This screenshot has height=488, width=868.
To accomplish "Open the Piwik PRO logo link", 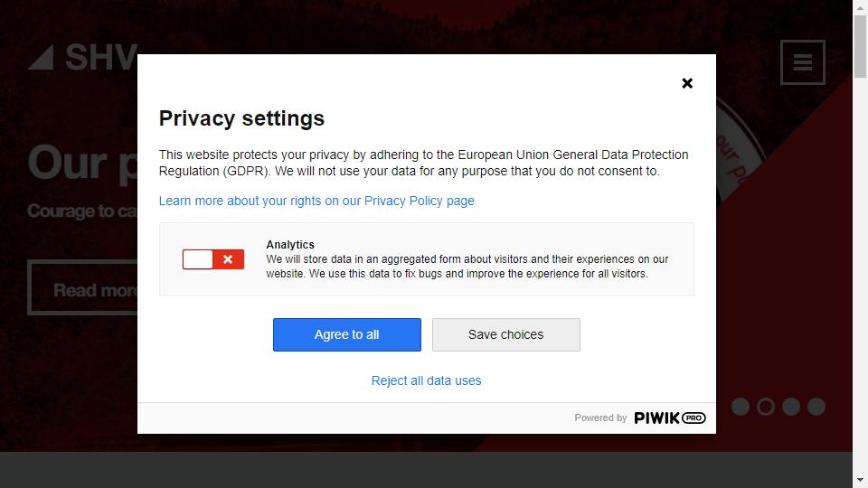I will (x=670, y=418).
